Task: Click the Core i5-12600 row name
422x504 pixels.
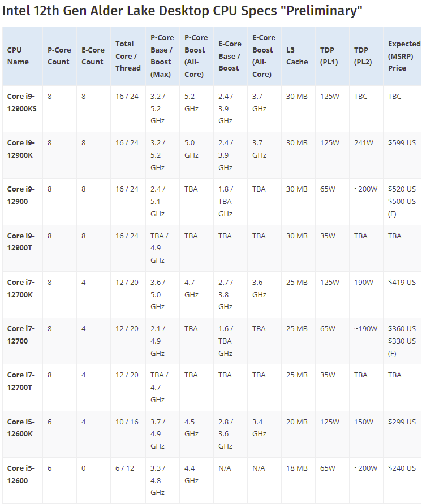Action: 21,474
